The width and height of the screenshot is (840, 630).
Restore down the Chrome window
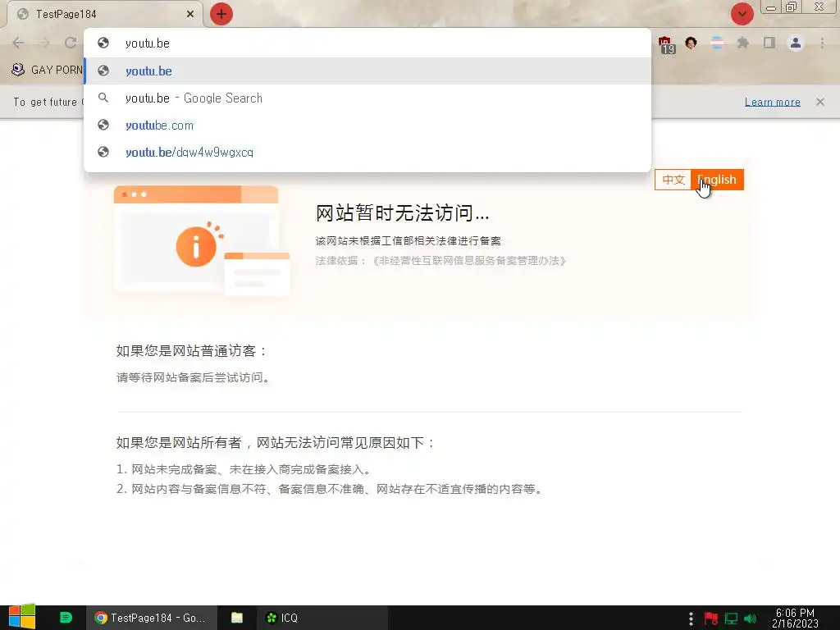(792, 7)
